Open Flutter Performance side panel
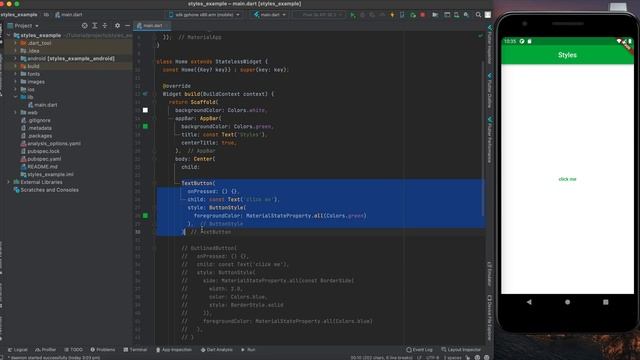This screenshot has height=360, width=640. (x=489, y=140)
